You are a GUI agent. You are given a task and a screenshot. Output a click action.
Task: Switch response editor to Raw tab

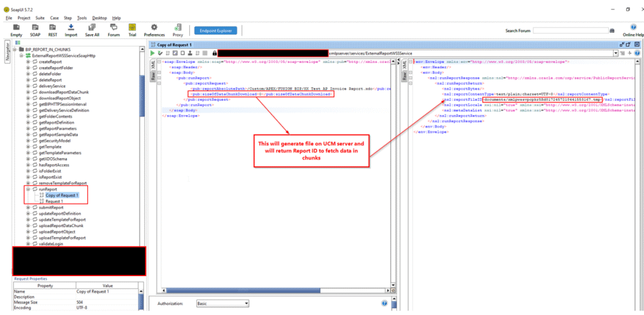(404, 77)
